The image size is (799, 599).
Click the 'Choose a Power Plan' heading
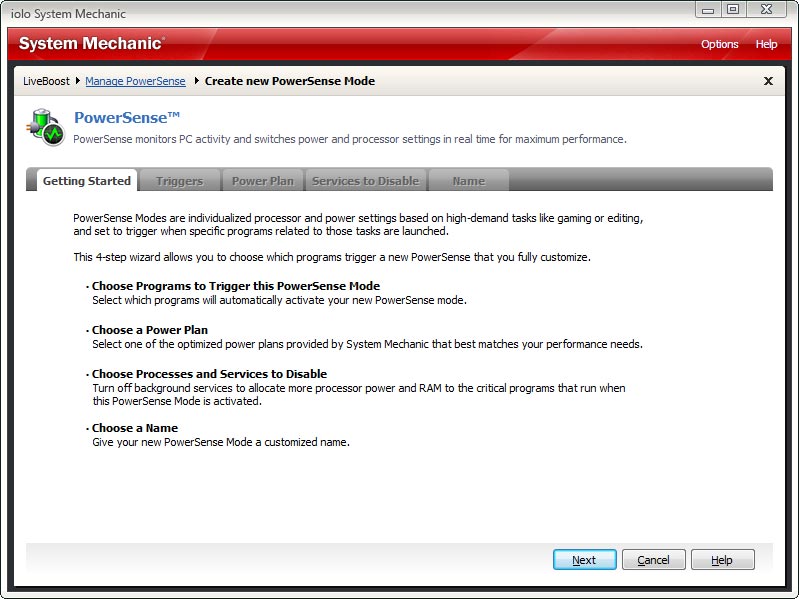pyautogui.click(x=150, y=330)
